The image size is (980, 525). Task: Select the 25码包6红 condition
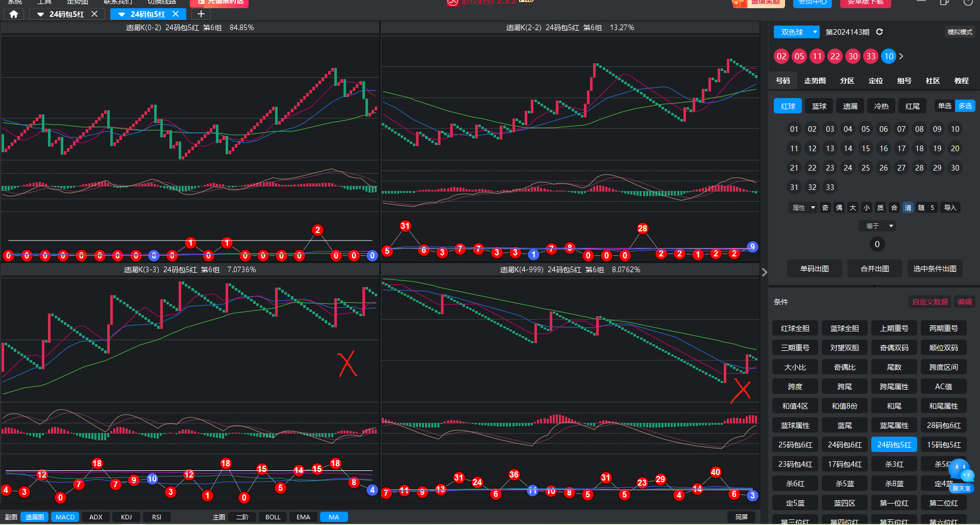(795, 445)
